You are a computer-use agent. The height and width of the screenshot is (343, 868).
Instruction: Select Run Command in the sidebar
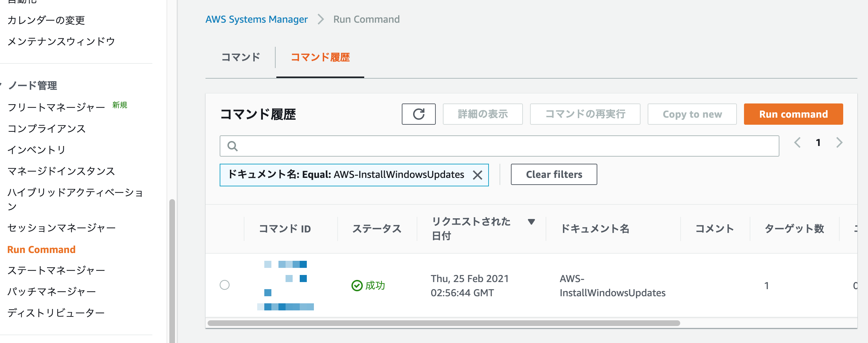[x=41, y=249]
